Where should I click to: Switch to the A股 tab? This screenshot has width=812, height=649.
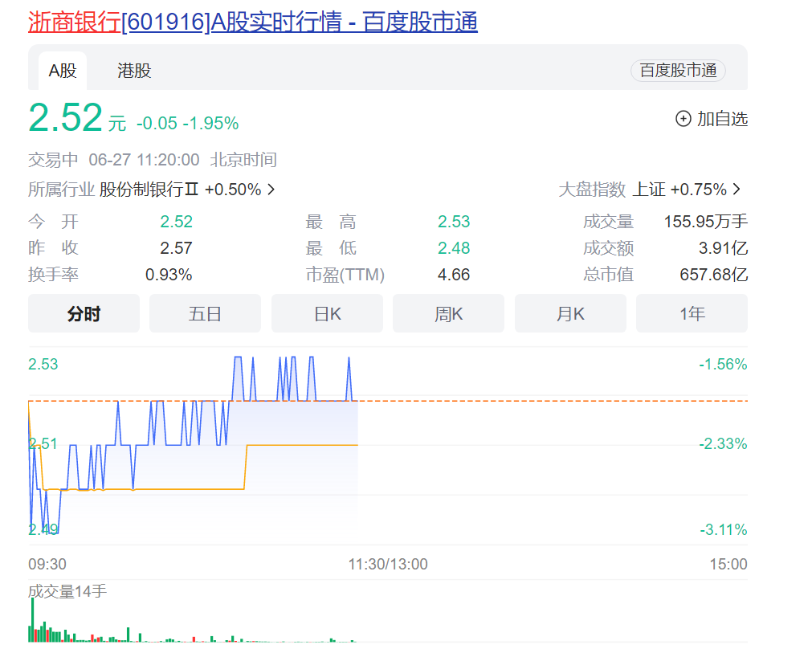[63, 71]
